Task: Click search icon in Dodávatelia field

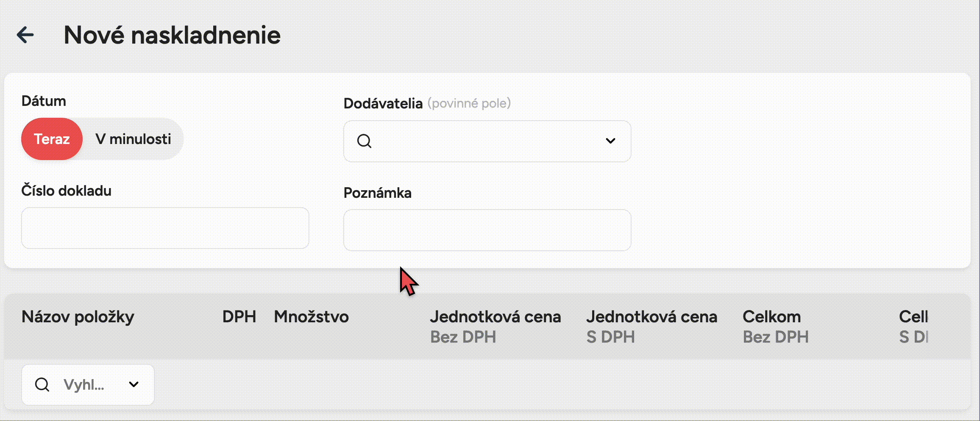Action: click(x=364, y=141)
